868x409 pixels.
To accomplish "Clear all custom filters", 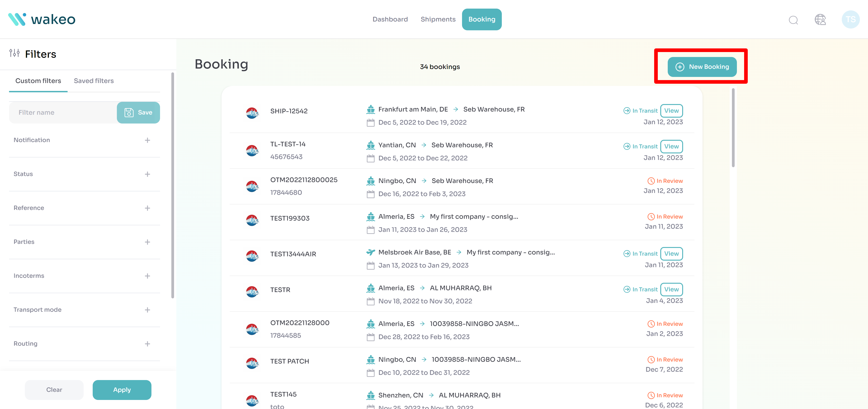I will click(54, 390).
